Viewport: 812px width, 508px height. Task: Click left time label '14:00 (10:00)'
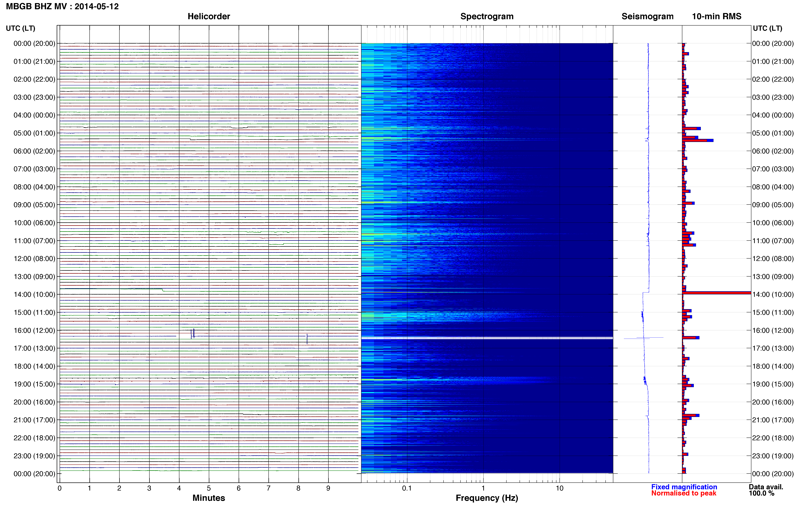point(34,295)
